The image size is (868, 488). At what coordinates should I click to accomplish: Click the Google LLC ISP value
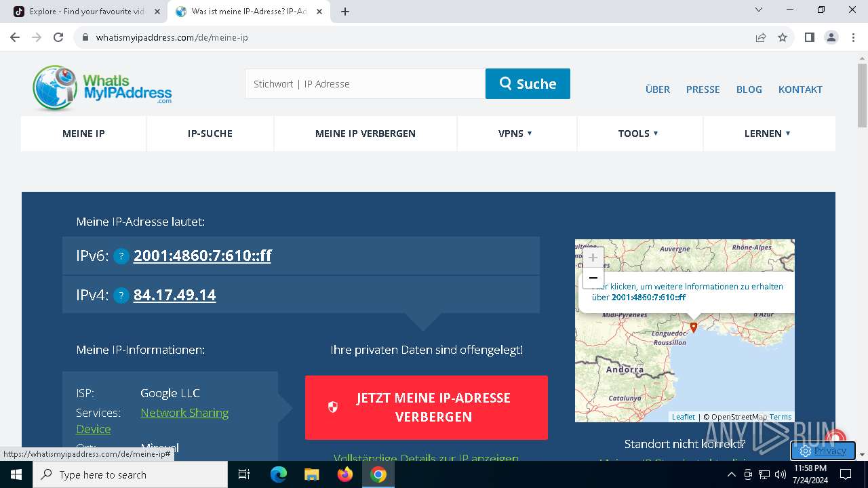pos(170,393)
